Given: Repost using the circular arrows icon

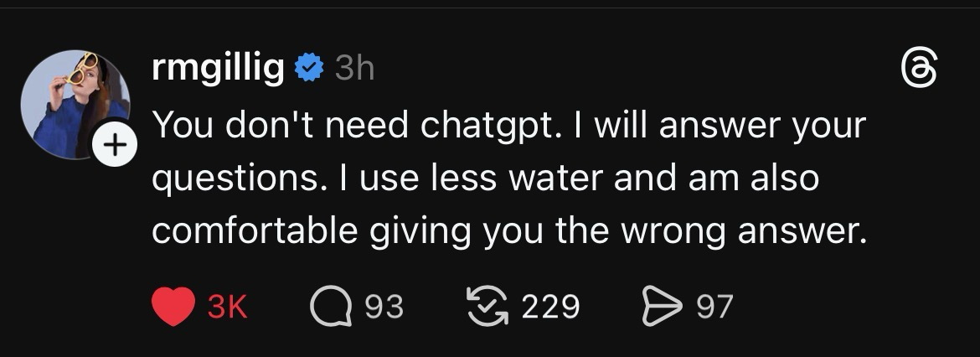Looking at the screenshot, I should click(x=484, y=307).
